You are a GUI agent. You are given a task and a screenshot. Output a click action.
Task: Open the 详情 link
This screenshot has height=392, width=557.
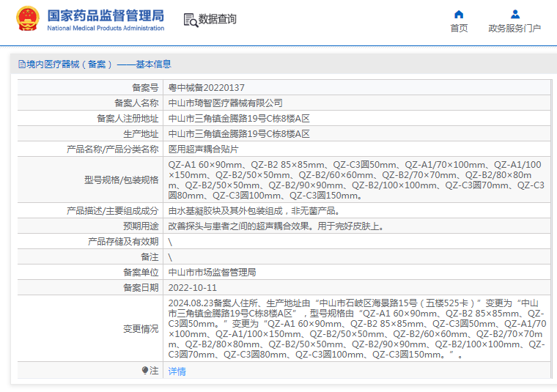coord(177,371)
